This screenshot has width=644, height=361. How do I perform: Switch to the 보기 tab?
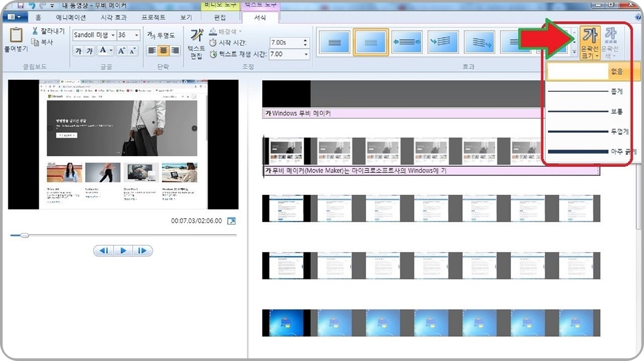coord(186,18)
